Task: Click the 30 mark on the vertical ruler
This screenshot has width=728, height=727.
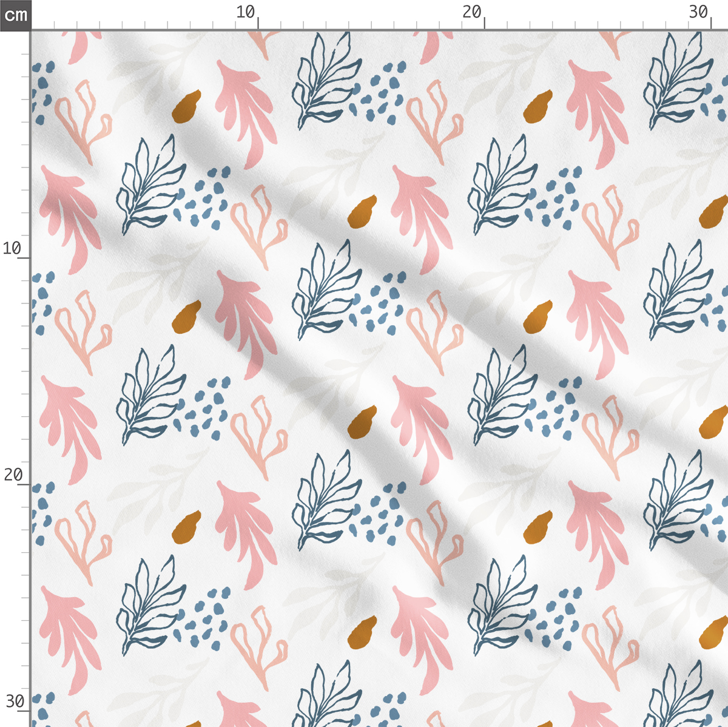Action: pos(15,702)
